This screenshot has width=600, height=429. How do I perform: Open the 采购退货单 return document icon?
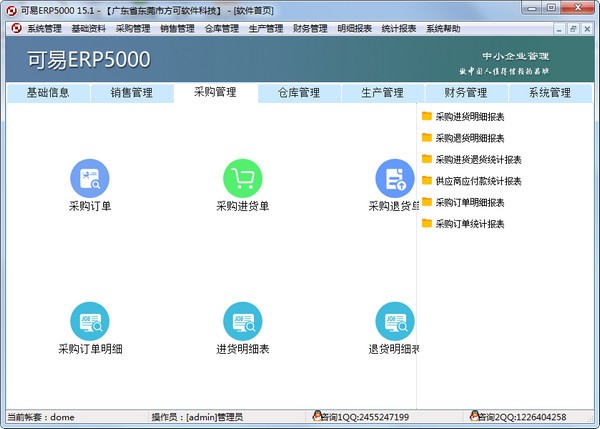pos(395,178)
